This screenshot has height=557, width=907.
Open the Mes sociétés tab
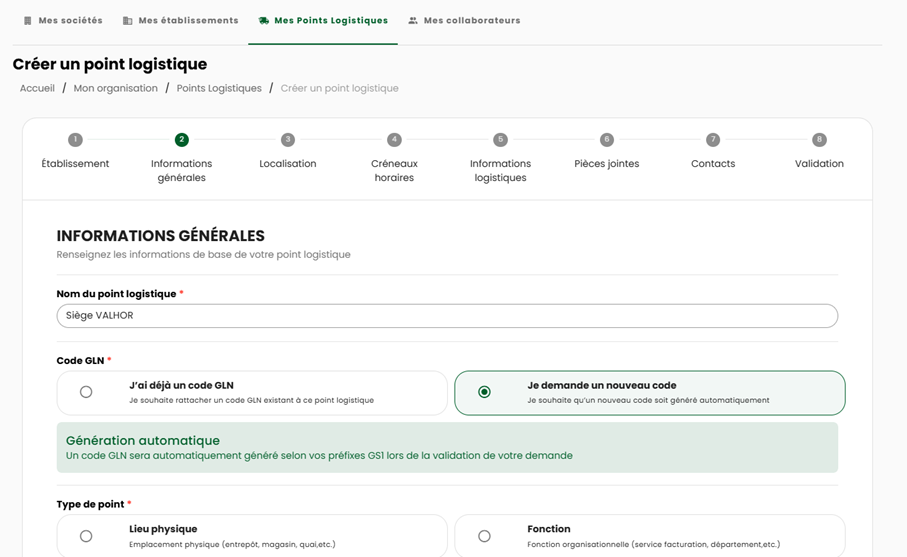(x=64, y=21)
